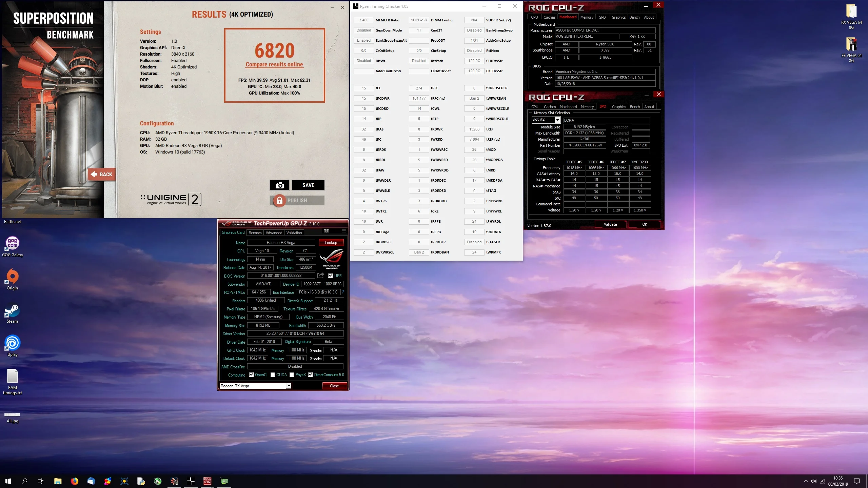
Task: Click the ROG CPU-Z taskbar icon
Action: (208, 481)
